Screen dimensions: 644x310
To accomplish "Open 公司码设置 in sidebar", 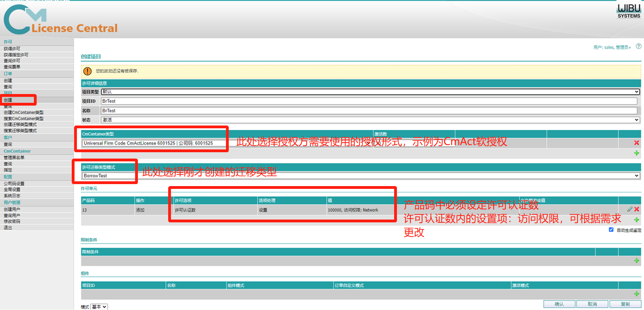I will (x=14, y=184).
